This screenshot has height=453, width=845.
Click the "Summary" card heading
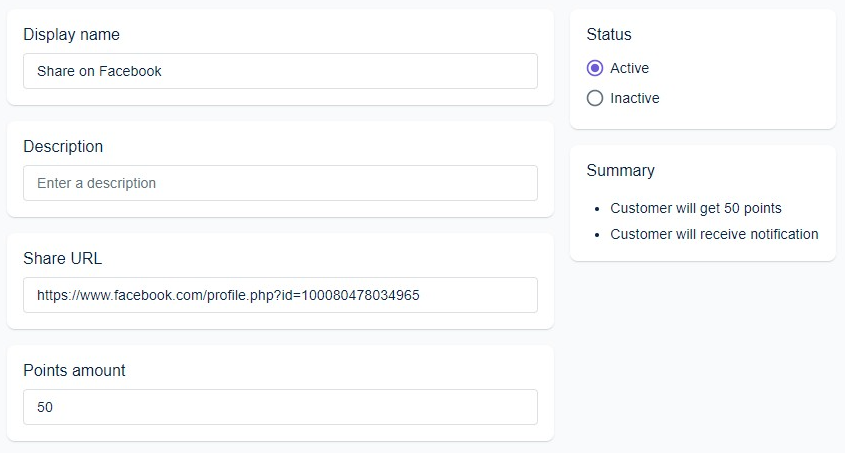pos(620,170)
